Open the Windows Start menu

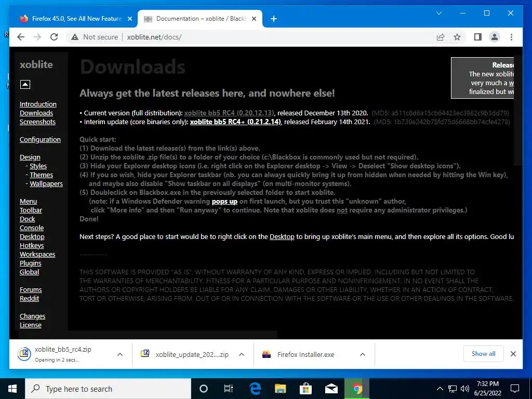(x=12, y=389)
